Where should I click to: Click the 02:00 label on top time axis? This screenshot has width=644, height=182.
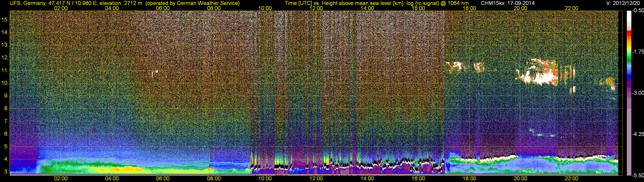pyautogui.click(x=61, y=8)
